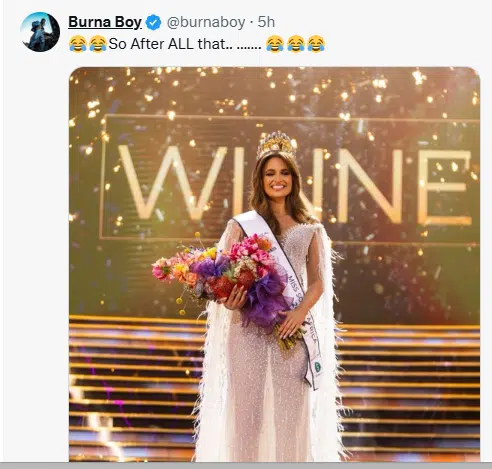
Task: Click the dotted ellipsis in the tweet text
Action: pyautogui.click(x=249, y=47)
